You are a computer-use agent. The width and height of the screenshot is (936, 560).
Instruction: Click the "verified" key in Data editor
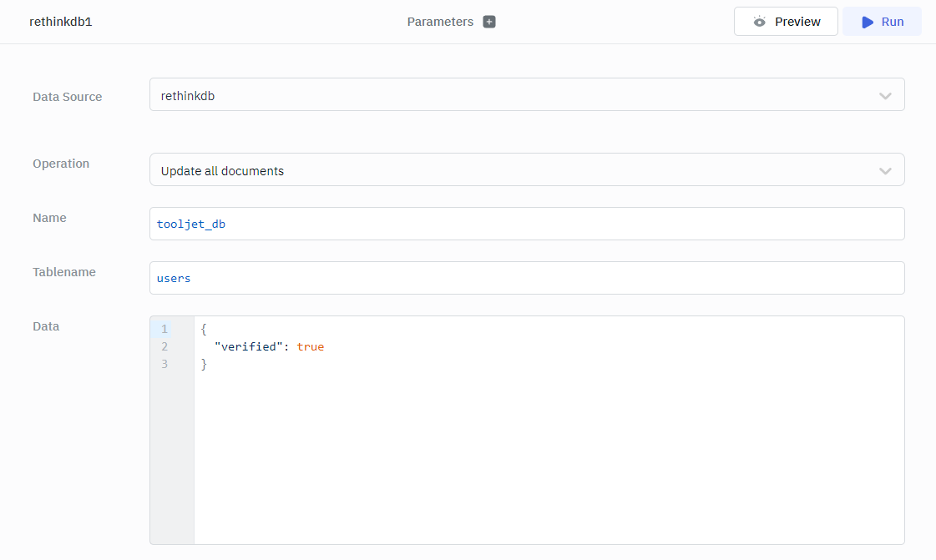point(245,346)
